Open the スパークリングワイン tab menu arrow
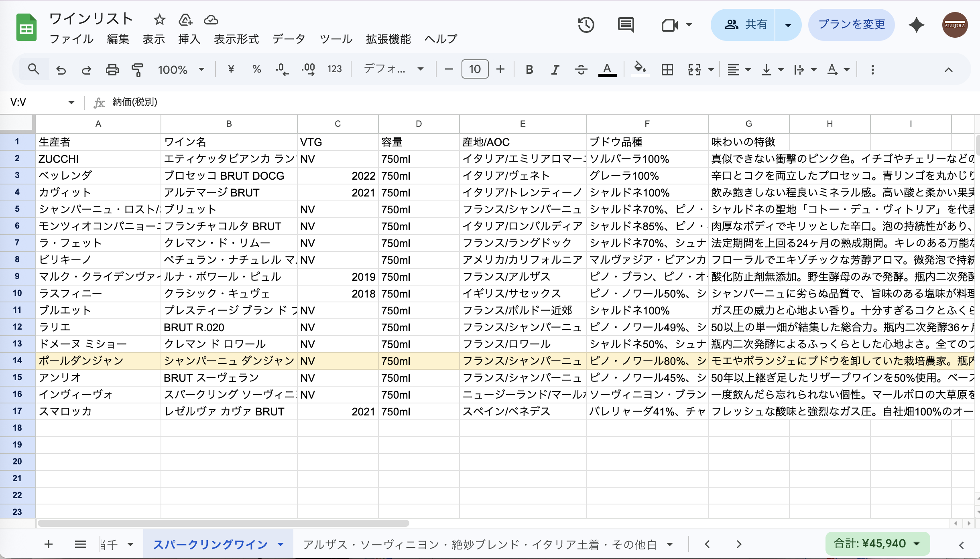Screen dimensions: 980x559 281,544
